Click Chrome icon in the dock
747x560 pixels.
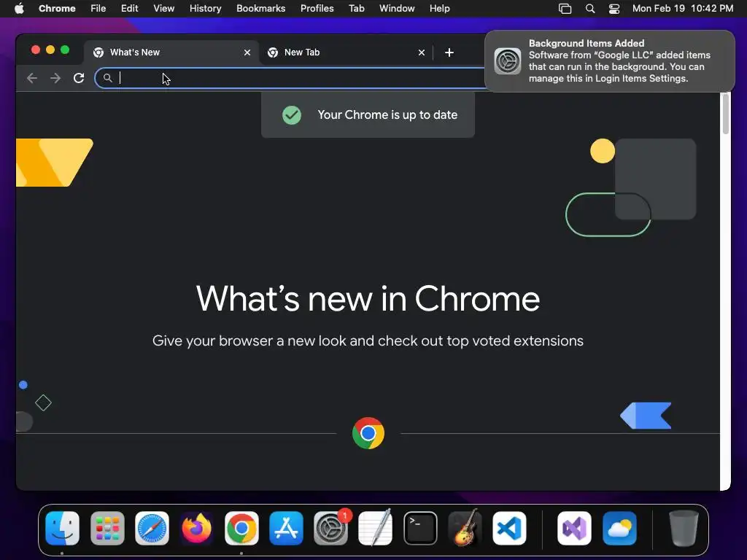[241, 528]
